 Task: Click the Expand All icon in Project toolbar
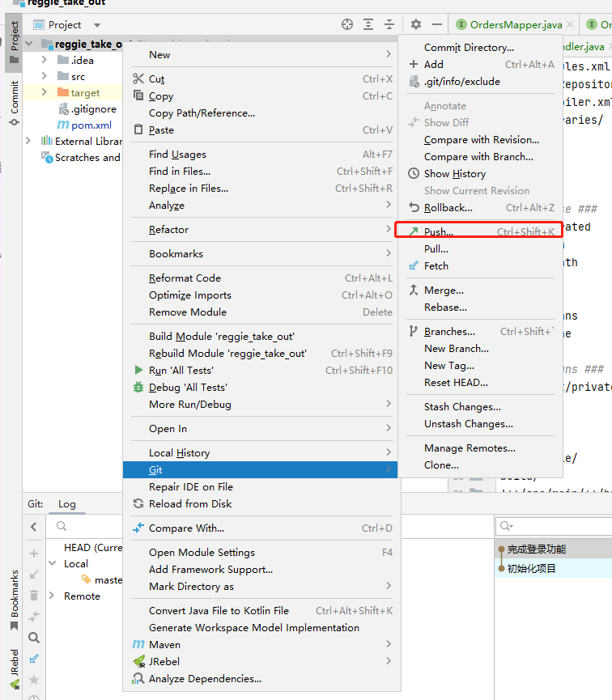(x=368, y=24)
